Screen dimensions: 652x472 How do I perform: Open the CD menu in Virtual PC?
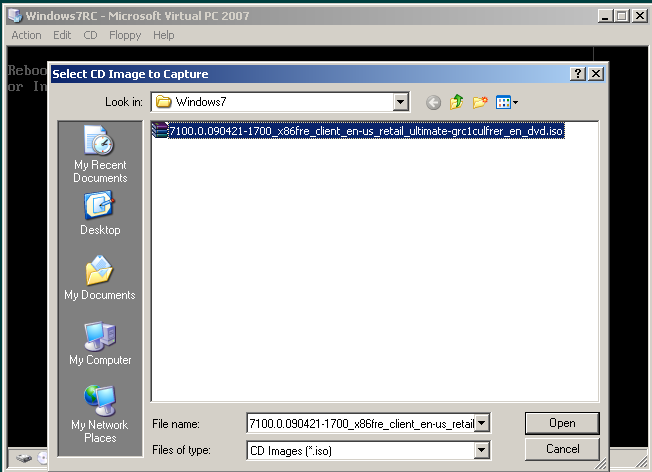point(90,35)
